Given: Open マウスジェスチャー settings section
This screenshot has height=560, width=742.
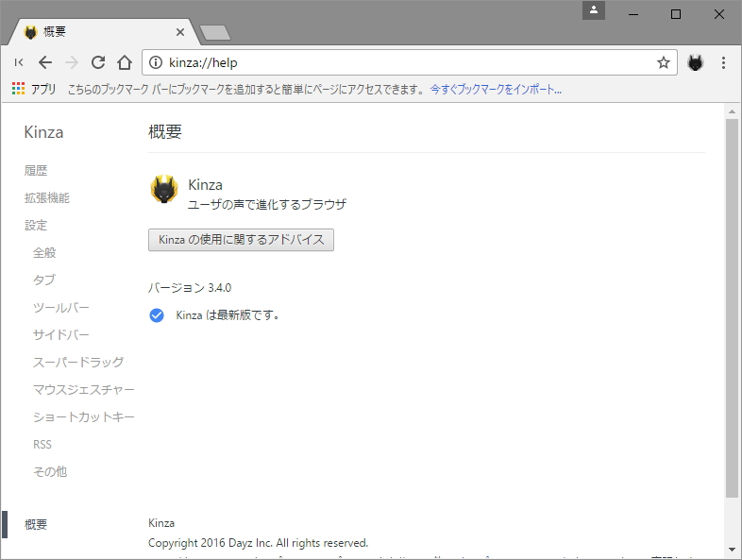Looking at the screenshot, I should point(84,390).
